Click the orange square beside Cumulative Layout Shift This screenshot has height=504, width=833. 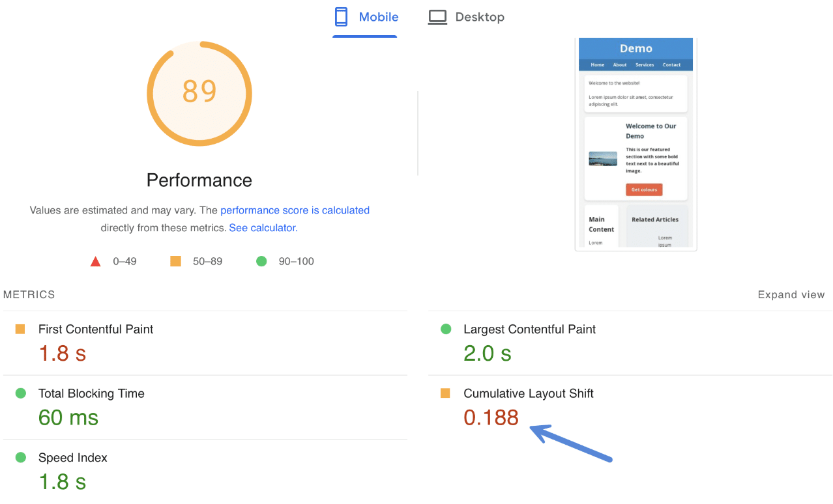(446, 393)
